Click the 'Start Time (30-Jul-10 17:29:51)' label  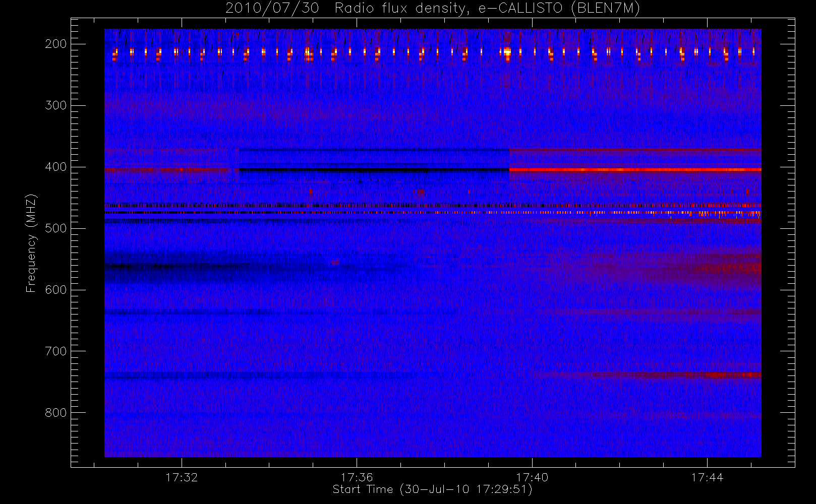pyautogui.click(x=433, y=489)
